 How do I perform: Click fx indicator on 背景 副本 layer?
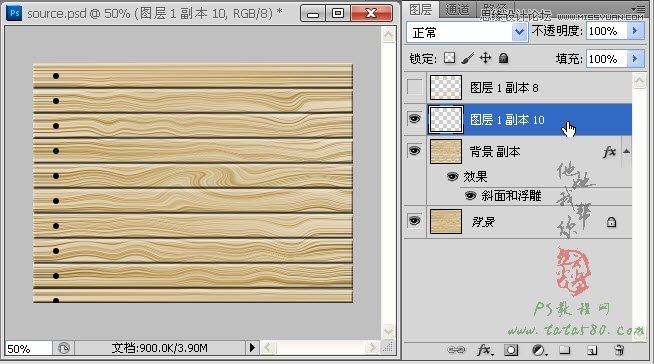(609, 151)
